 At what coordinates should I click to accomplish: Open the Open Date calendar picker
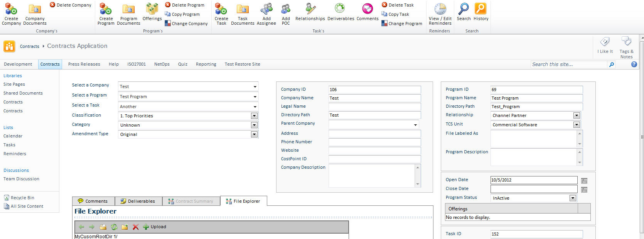click(584, 181)
